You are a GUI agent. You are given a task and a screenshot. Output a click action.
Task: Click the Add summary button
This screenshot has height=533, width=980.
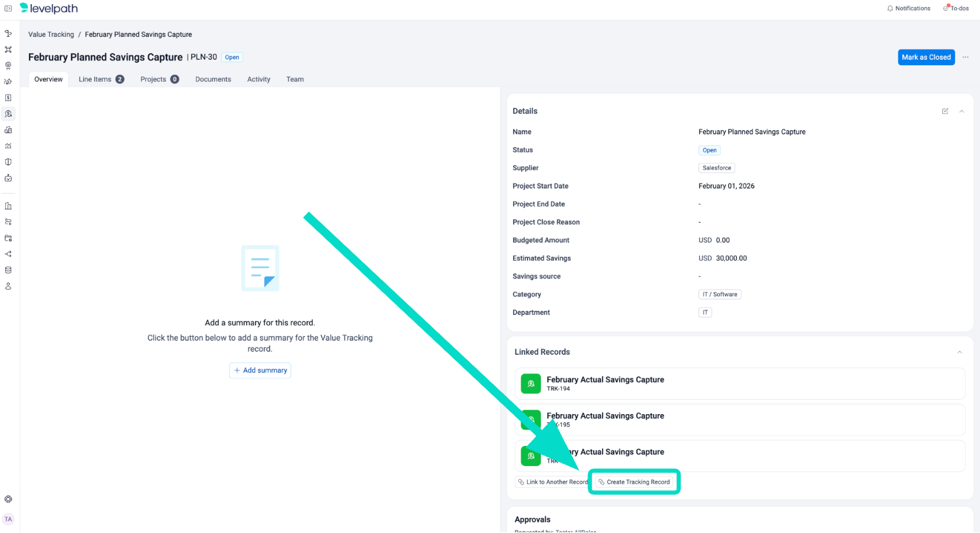(260, 370)
